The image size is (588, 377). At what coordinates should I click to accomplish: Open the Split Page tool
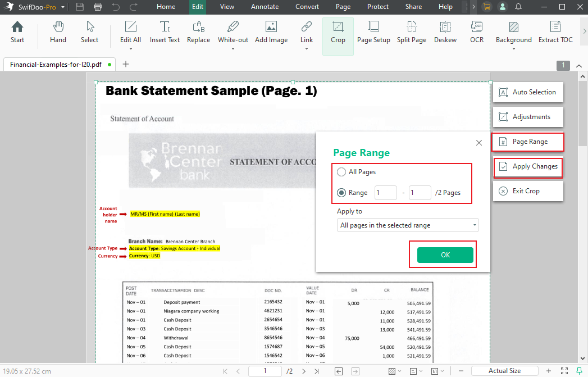click(412, 31)
